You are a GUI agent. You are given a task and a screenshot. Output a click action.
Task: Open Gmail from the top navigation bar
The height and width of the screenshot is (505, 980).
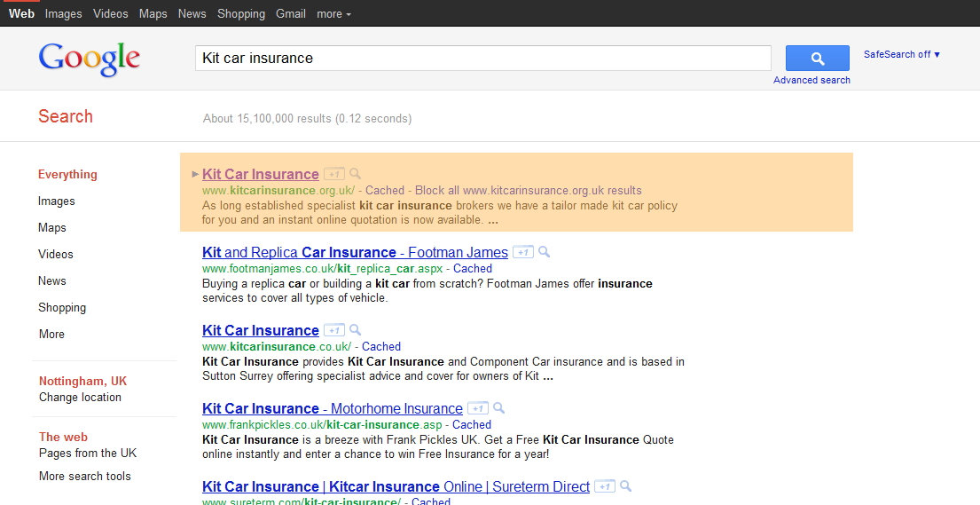click(x=291, y=14)
